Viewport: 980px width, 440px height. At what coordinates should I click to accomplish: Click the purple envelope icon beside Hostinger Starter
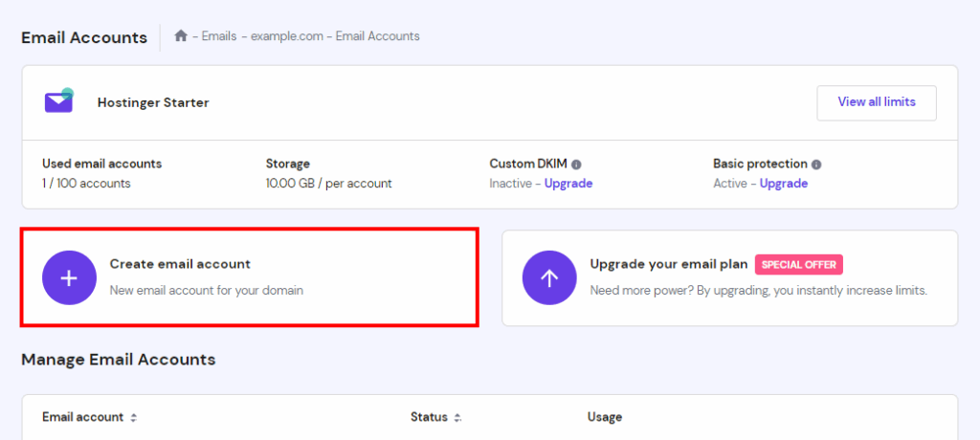(58, 101)
